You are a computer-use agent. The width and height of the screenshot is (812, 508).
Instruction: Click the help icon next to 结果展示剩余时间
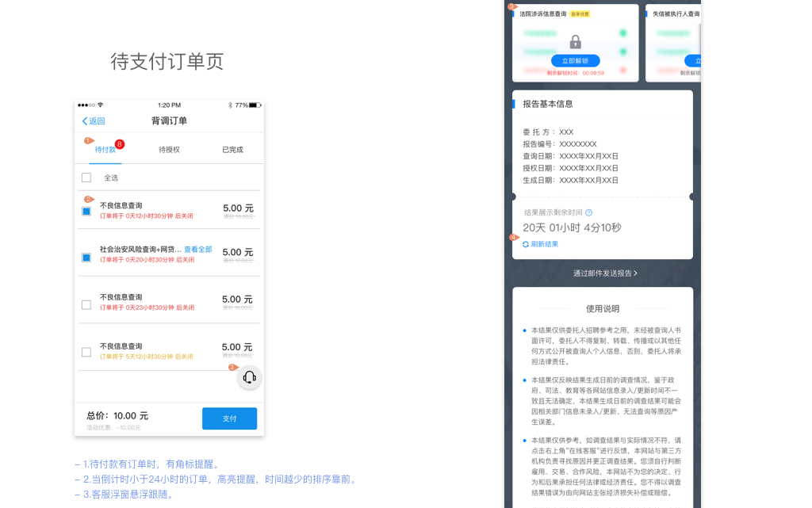[x=588, y=212]
